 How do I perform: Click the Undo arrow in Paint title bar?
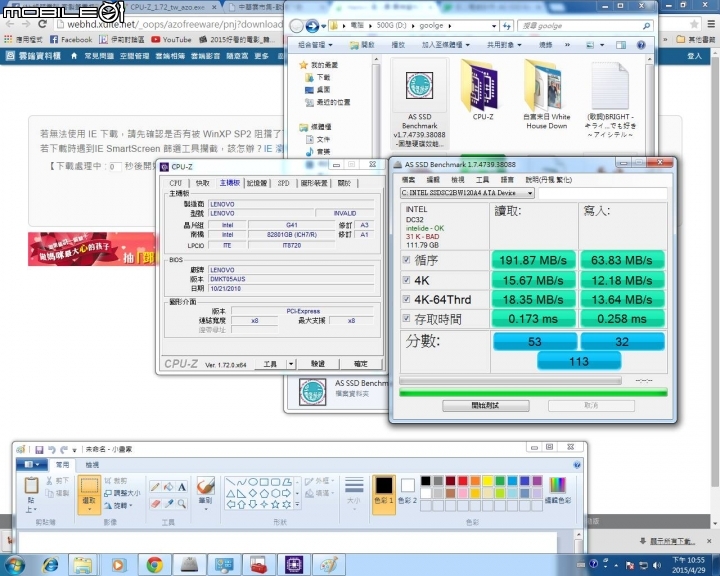click(51, 449)
